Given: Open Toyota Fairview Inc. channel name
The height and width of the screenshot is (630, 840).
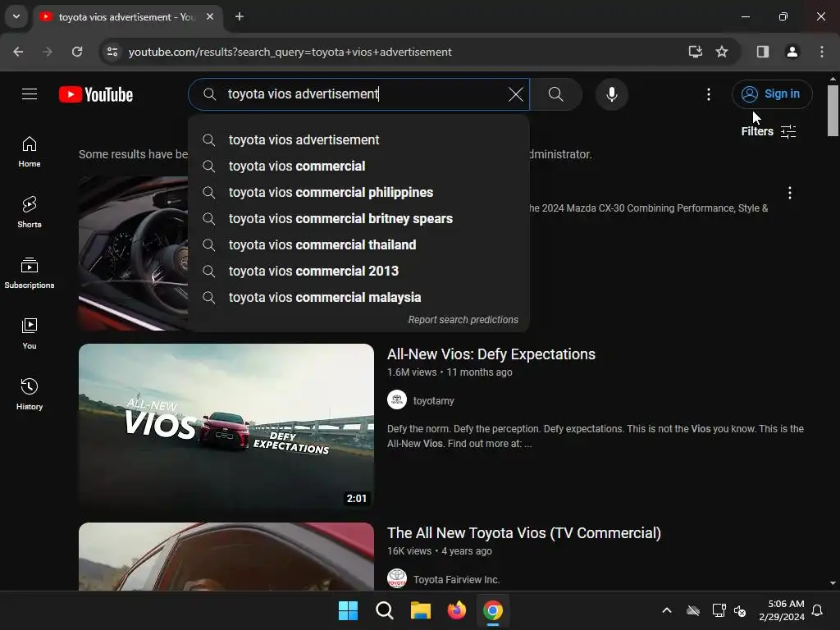Looking at the screenshot, I should click(x=456, y=580).
